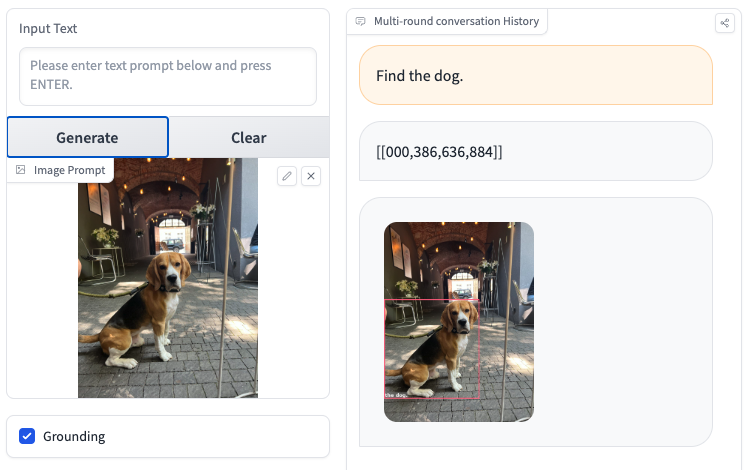Open the uploaded beagle image prompt
This screenshot has width=748, height=470.
pos(168,278)
